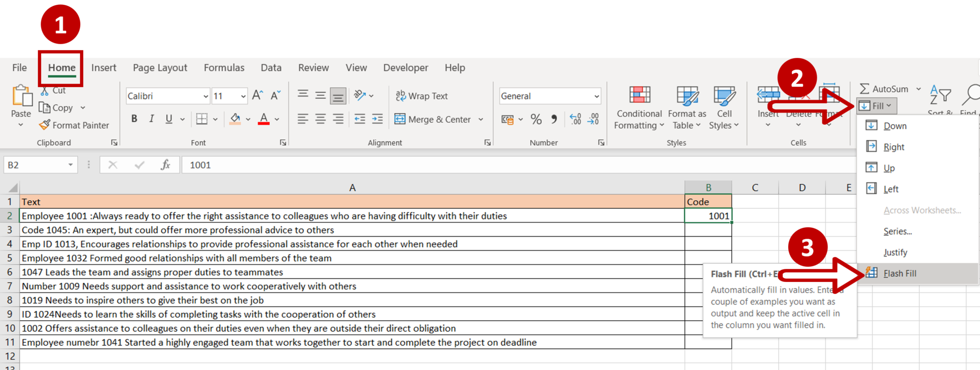
Task: Apply the Fill Color bucket
Action: tap(235, 119)
